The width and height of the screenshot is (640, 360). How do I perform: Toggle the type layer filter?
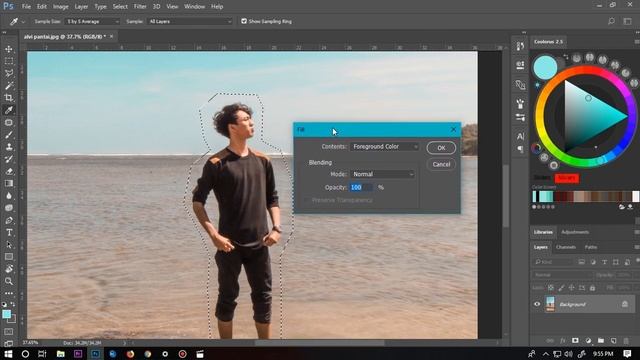pyautogui.click(x=604, y=262)
